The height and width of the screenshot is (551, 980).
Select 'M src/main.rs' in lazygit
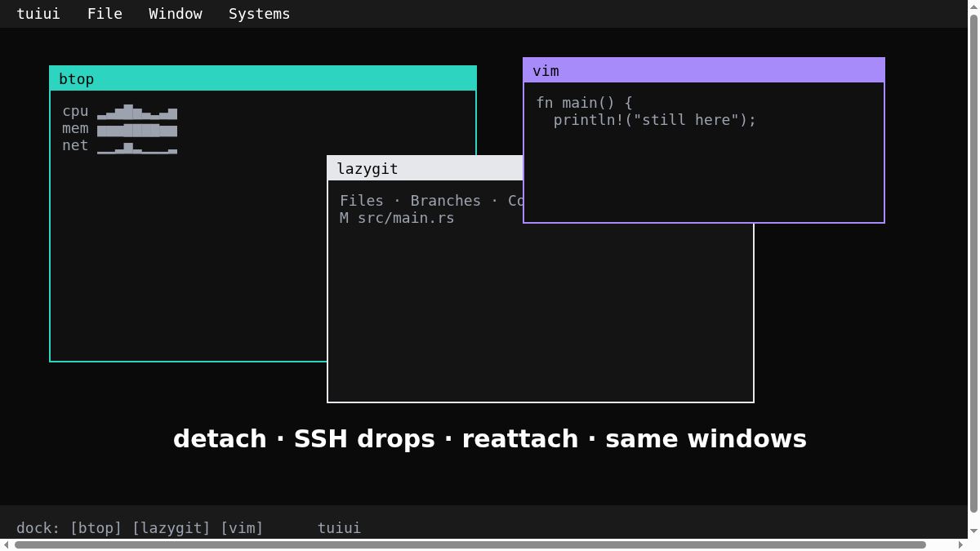coord(397,218)
